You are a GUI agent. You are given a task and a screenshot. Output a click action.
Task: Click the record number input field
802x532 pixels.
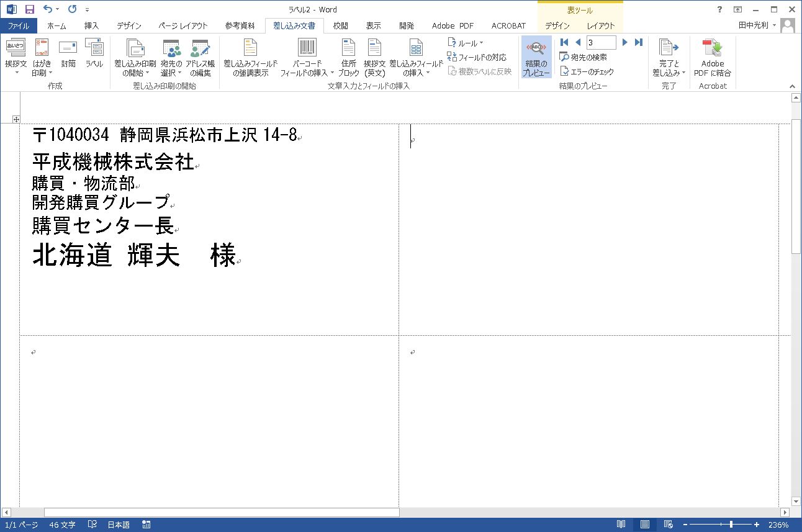coord(601,42)
